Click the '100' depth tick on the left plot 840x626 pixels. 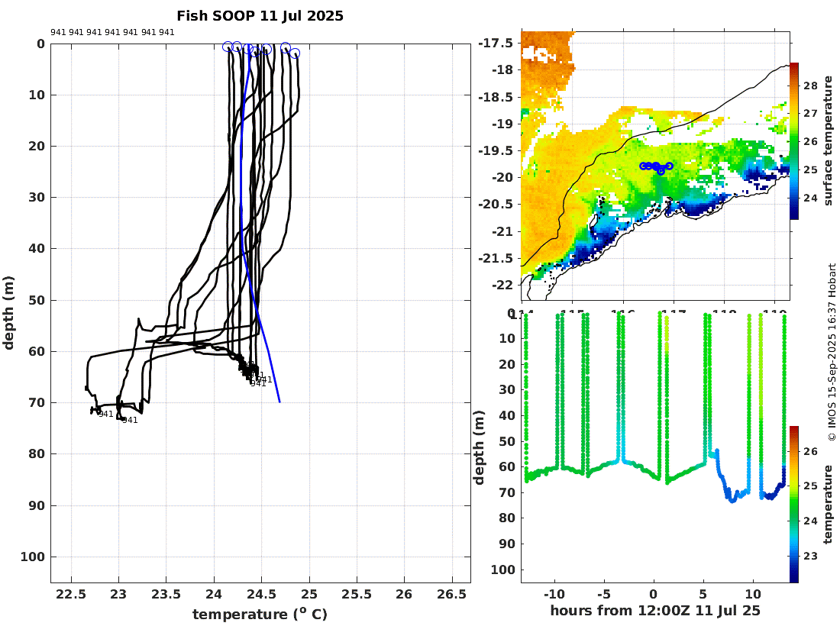33,557
